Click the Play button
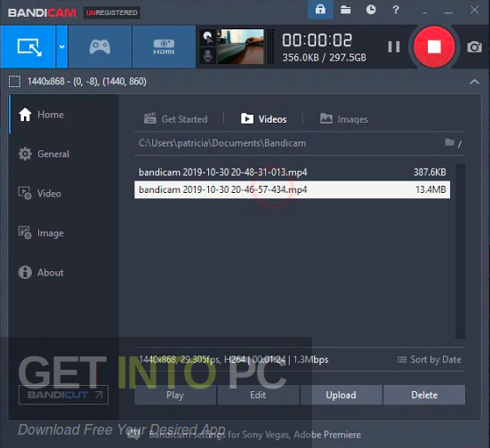490x448 pixels. click(175, 395)
